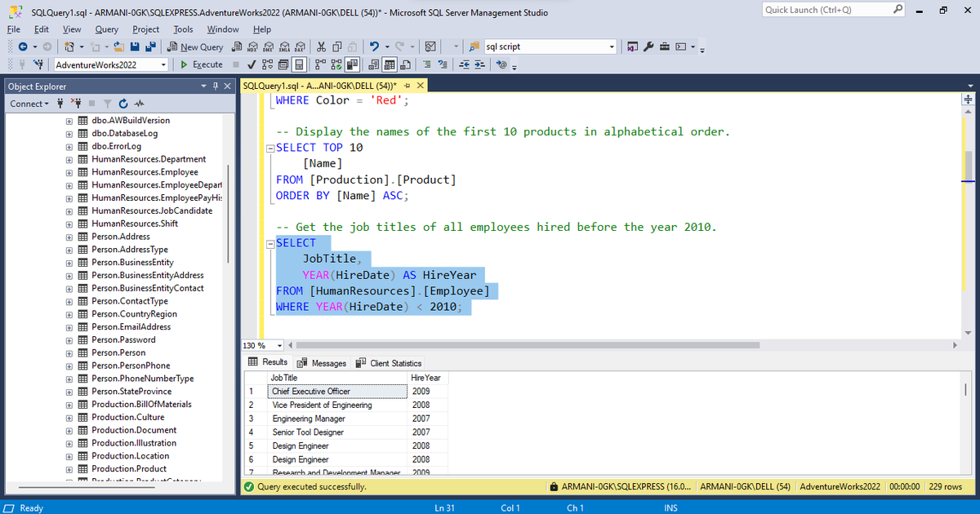This screenshot has width=980, height=514.
Task: Toggle Results to Grid output mode
Action: (x=390, y=64)
